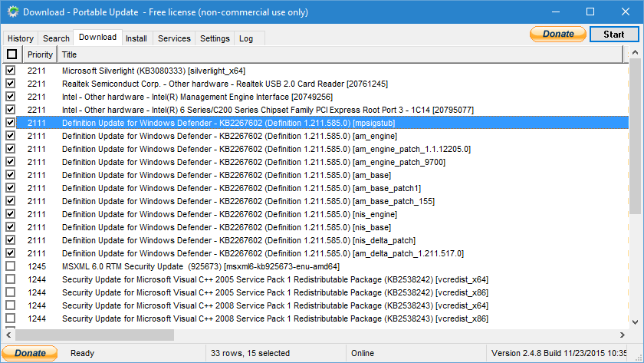Switch to the Settings tab
644x363 pixels.
coord(215,38)
